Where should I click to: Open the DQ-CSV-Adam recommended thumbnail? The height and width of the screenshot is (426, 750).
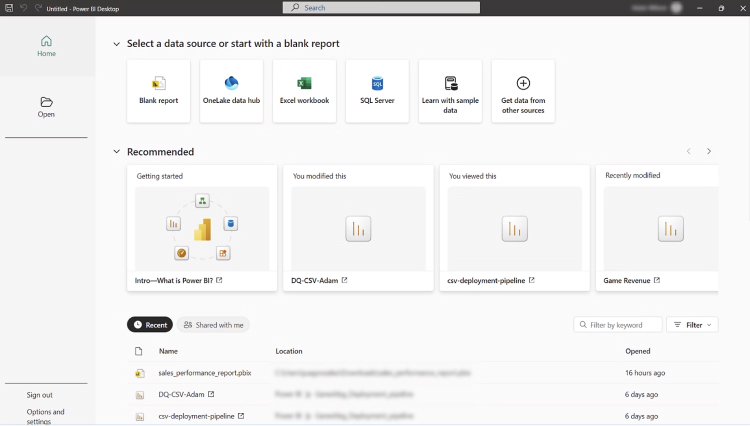[x=358, y=229]
